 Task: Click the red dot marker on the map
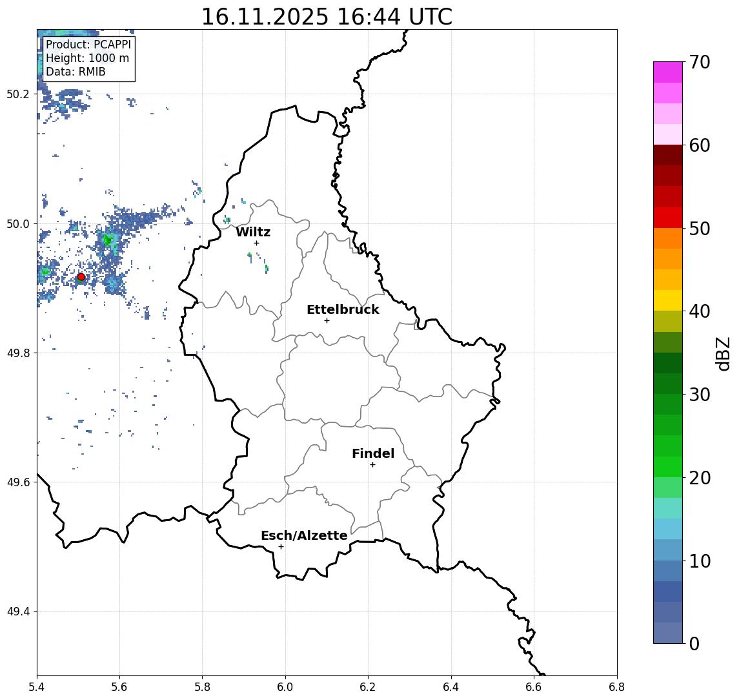pos(81,277)
